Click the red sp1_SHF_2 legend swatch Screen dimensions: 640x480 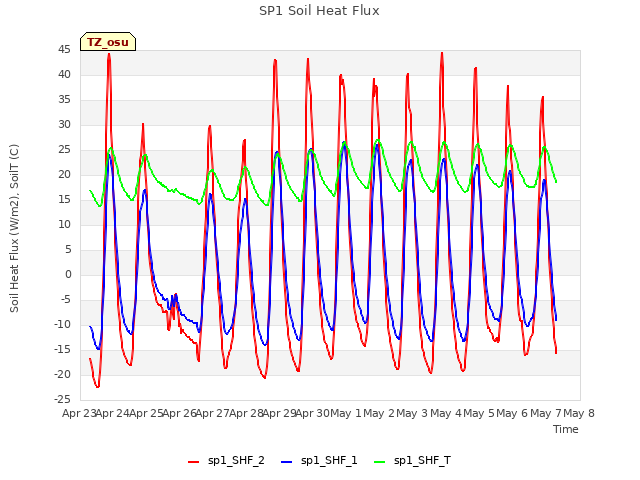(x=193, y=462)
